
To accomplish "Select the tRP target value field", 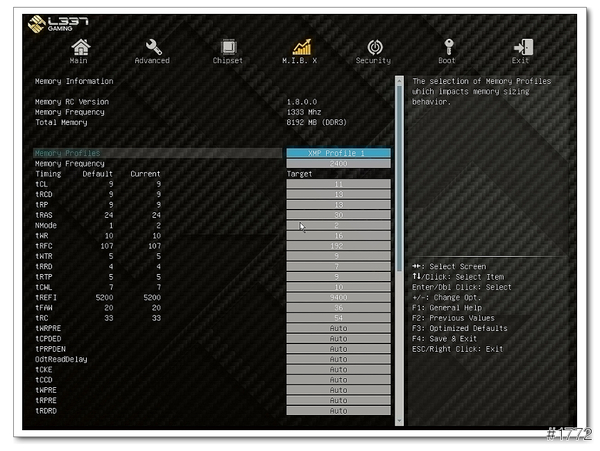I will pyautogui.click(x=339, y=205).
